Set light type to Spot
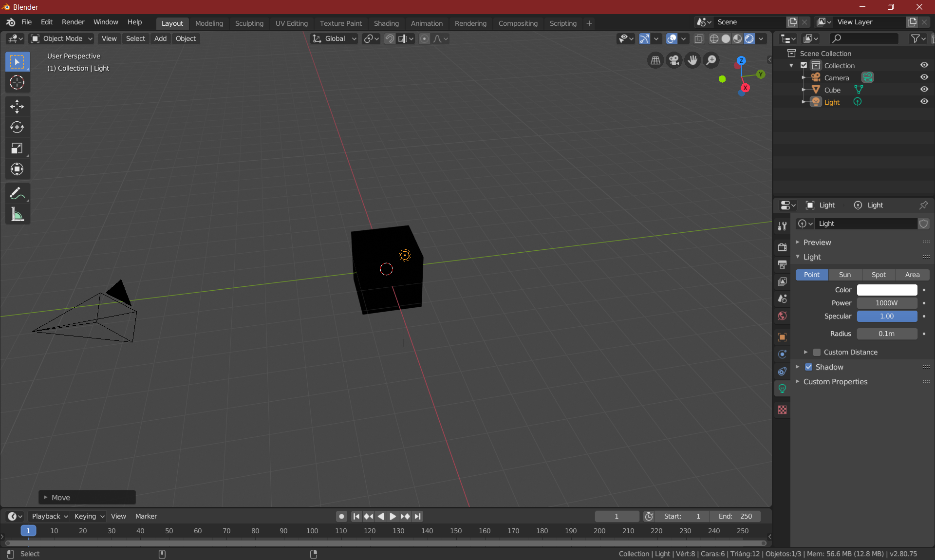Screen dimensions: 935x560 879,275
